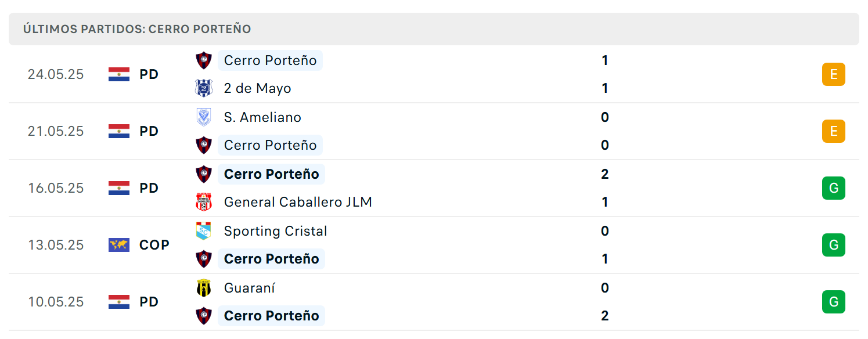The image size is (868, 339).
Task: Open the 2 de Mayo team link
Action: point(258,88)
